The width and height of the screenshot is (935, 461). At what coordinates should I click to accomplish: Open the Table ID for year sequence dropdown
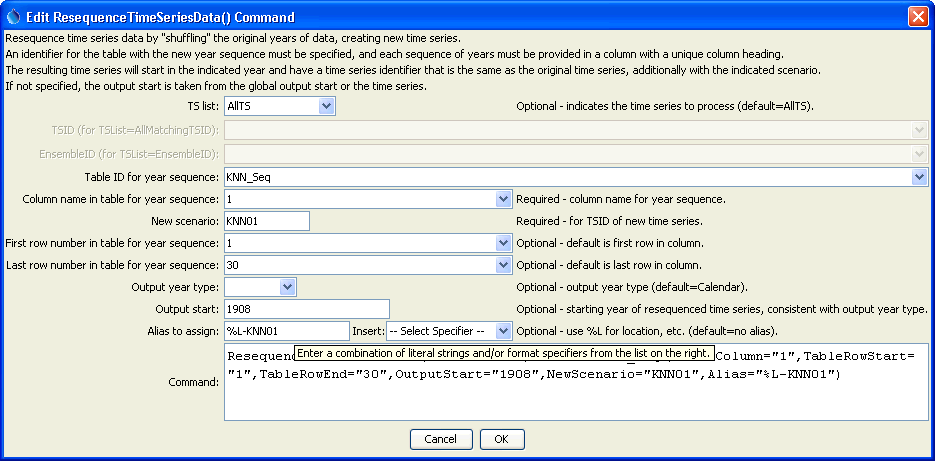click(x=919, y=177)
